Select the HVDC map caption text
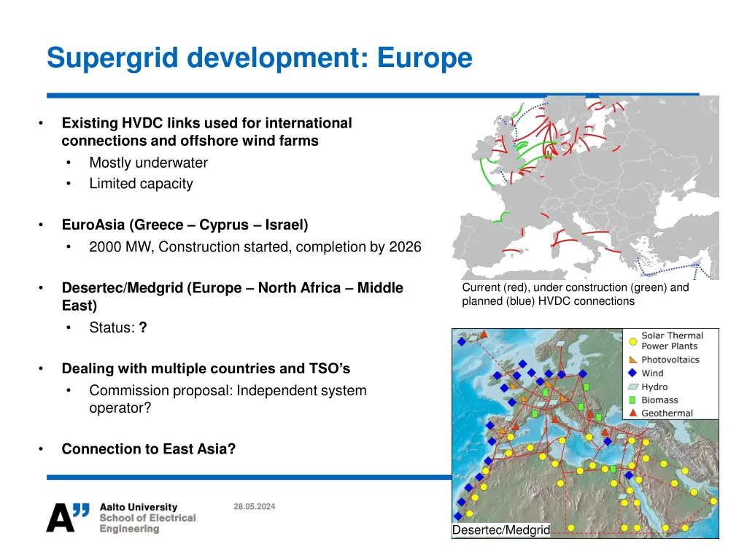This screenshot has height=560, width=747. tap(575, 294)
